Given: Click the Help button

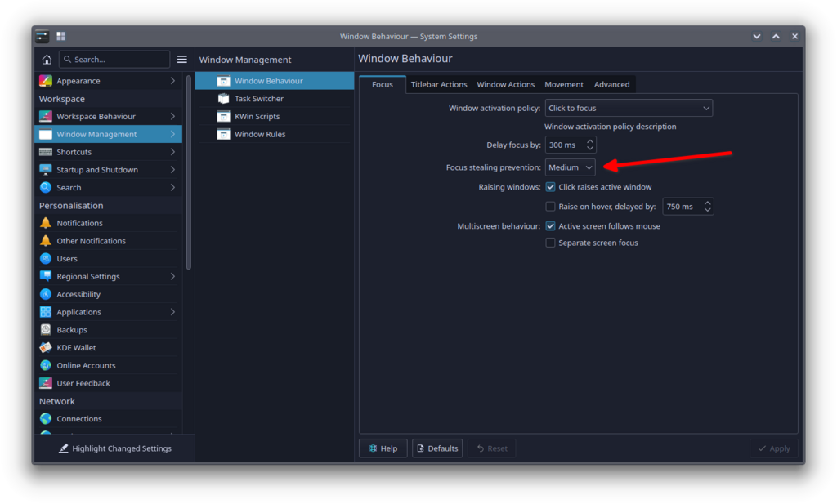Looking at the screenshot, I should point(383,448).
